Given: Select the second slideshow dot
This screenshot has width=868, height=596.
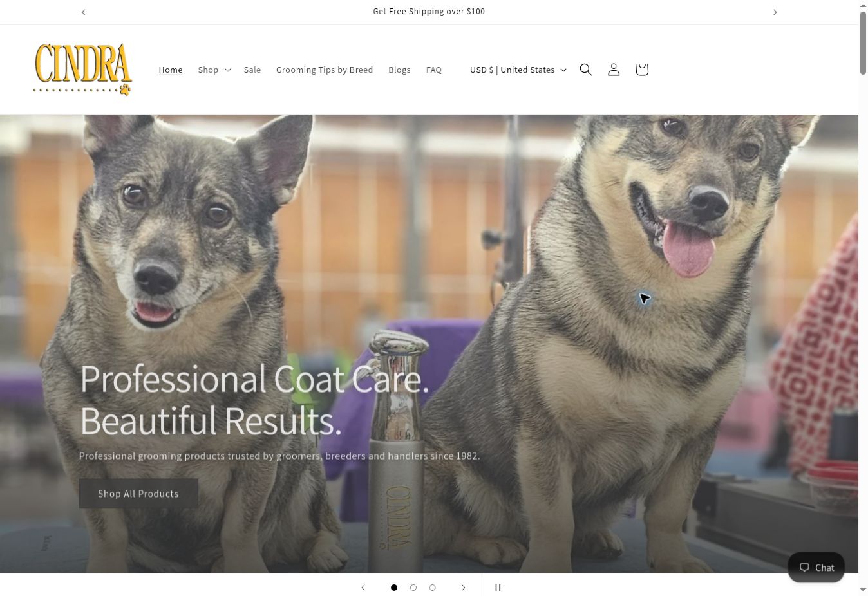Looking at the screenshot, I should coord(413,588).
